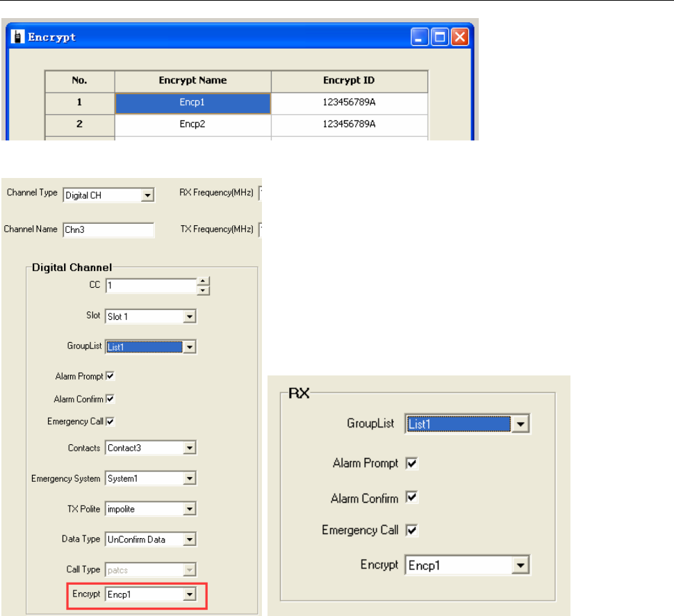Increase the CC value with up arrow

pos(204,282)
